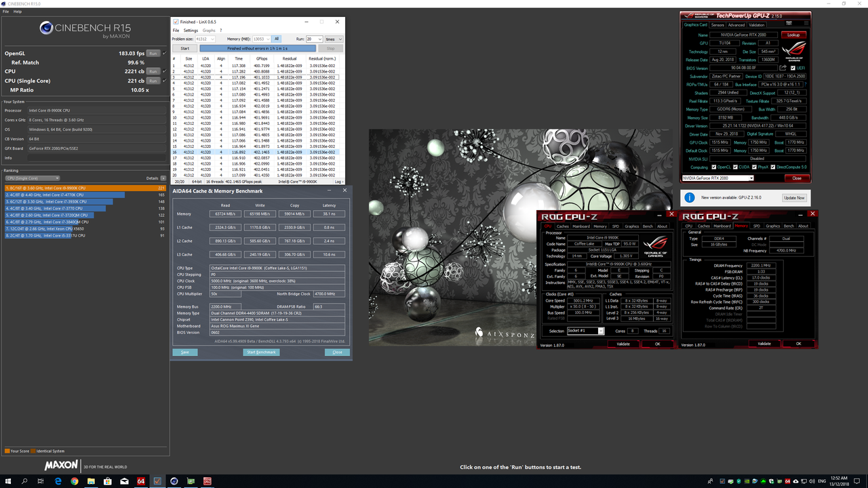
Task: Open the Cinebench ranking CPU (Single Core) dropdown
Action: (33, 178)
